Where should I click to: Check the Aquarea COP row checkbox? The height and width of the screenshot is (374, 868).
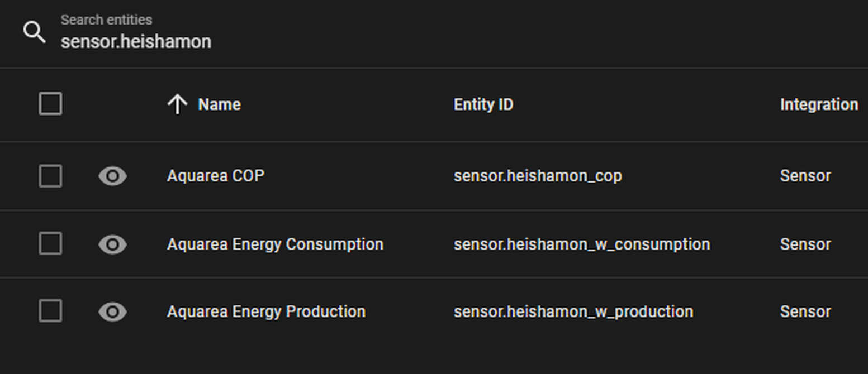click(50, 176)
